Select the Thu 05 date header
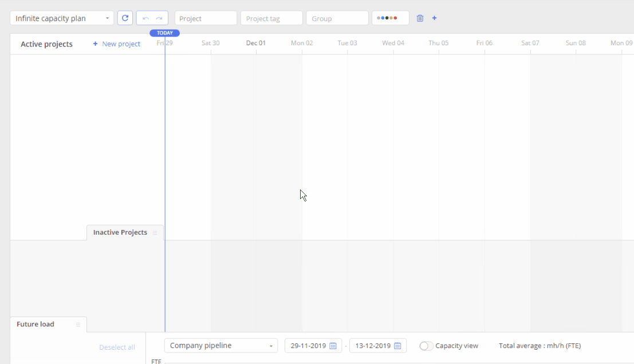 tap(439, 43)
